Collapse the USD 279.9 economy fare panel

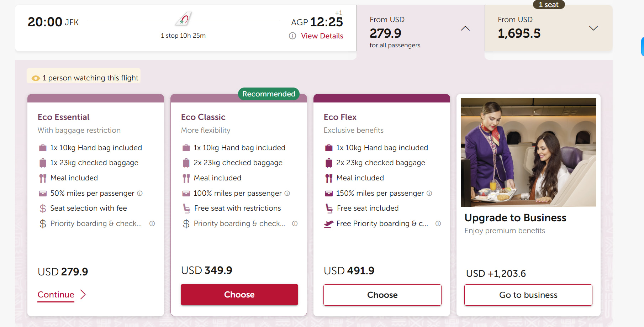(465, 28)
